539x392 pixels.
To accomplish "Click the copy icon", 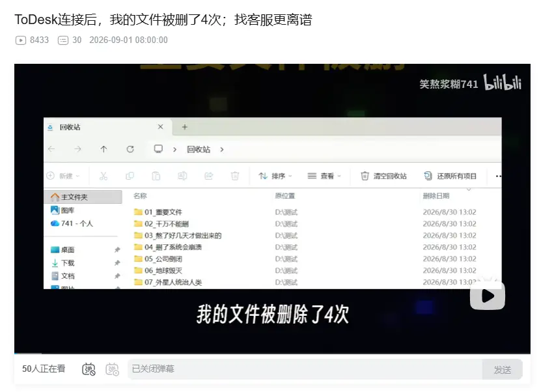I will point(130,176).
